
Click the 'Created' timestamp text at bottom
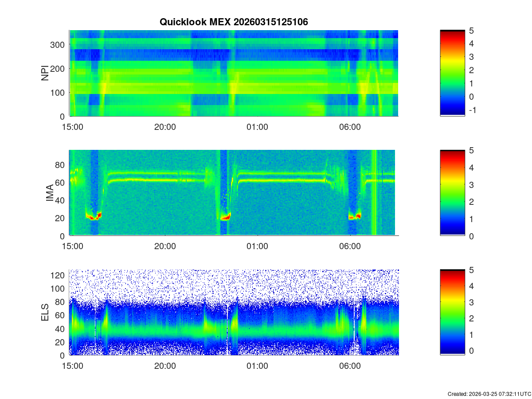click(x=489, y=394)
